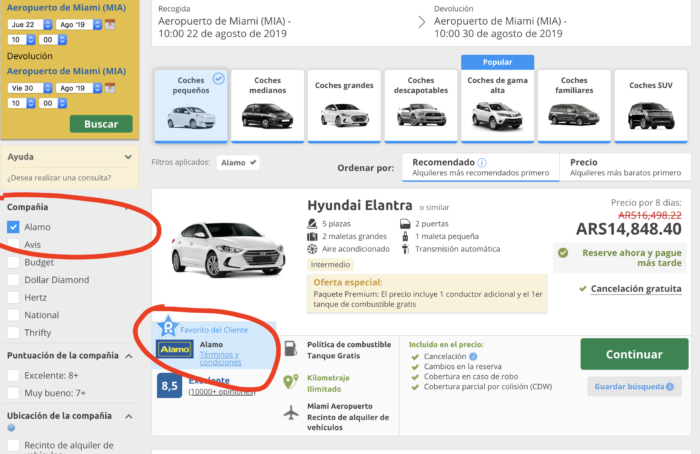Click the airplane location icon
Viewport: 700px width, 454px height.
click(291, 412)
